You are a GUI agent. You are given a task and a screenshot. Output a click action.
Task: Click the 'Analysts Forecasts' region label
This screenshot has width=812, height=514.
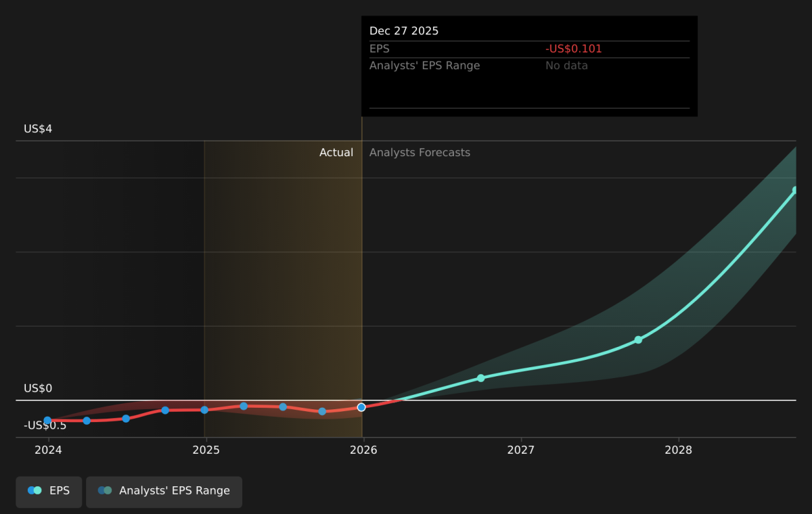coord(420,153)
